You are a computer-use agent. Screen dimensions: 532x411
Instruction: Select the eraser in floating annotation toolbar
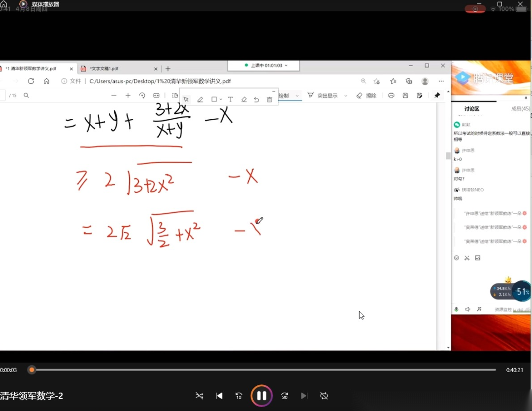click(x=244, y=100)
